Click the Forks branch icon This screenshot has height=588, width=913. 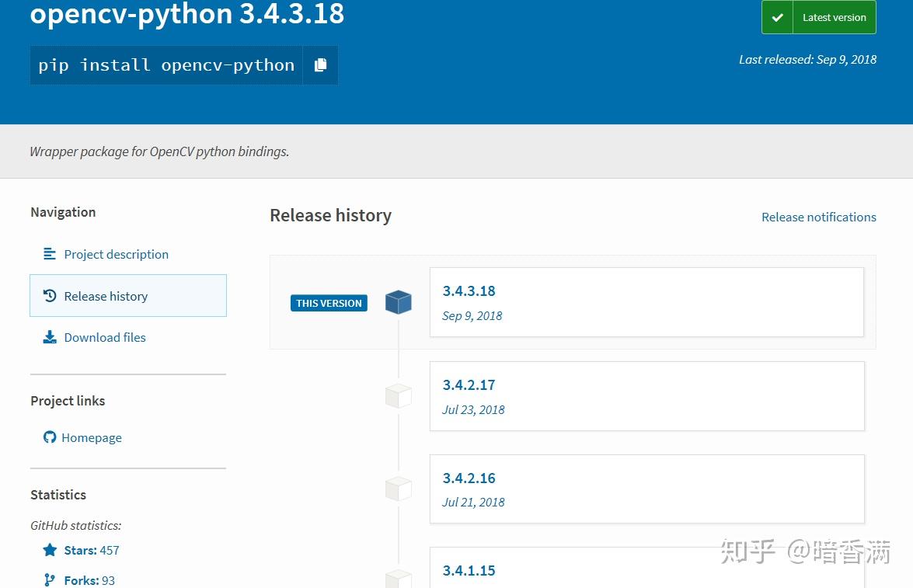50,580
